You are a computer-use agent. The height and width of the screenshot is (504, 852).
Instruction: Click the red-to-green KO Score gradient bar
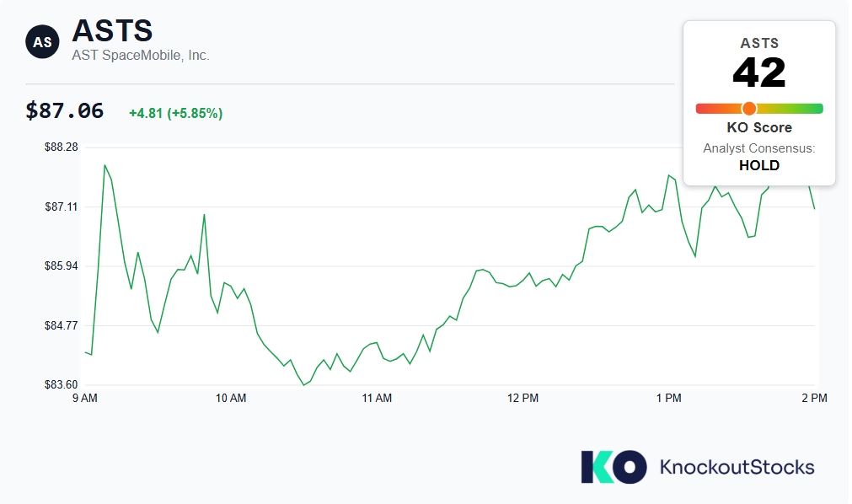759,109
